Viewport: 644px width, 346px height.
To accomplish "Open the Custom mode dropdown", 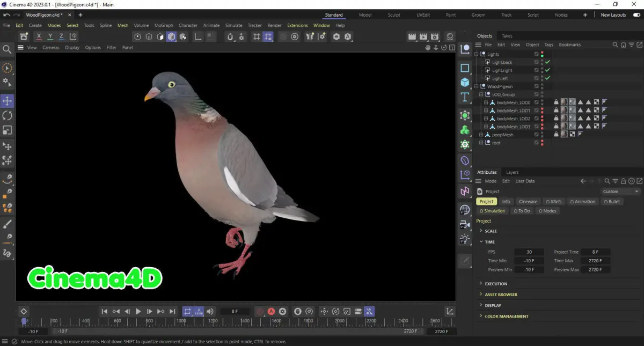I will click(x=620, y=192).
